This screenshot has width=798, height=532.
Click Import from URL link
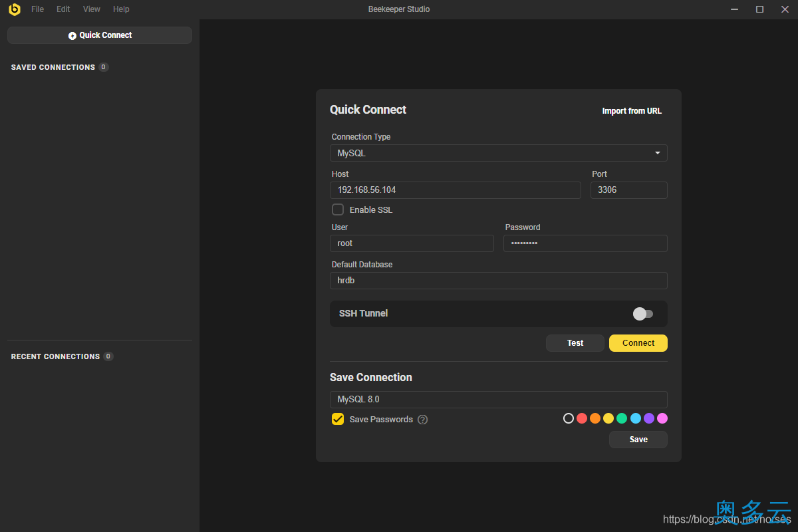[x=632, y=111]
